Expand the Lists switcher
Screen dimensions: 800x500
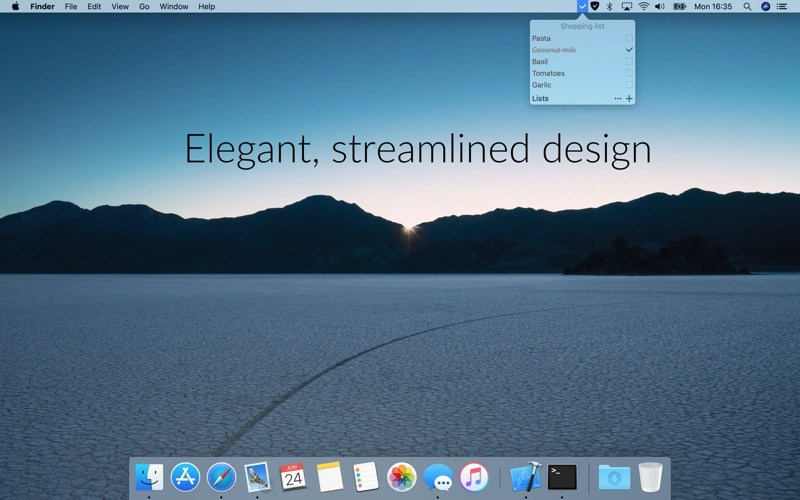(x=540, y=99)
